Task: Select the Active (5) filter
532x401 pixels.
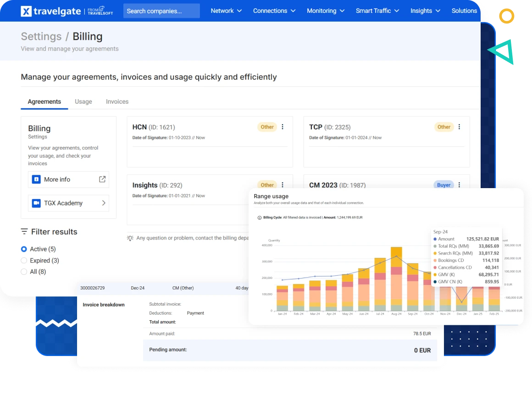Action: tap(24, 249)
